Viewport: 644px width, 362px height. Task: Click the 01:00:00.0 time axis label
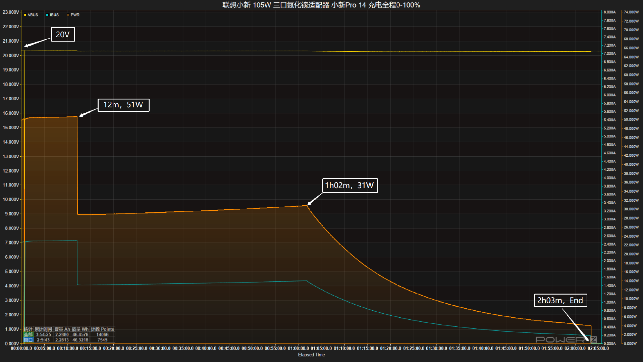(x=298, y=348)
